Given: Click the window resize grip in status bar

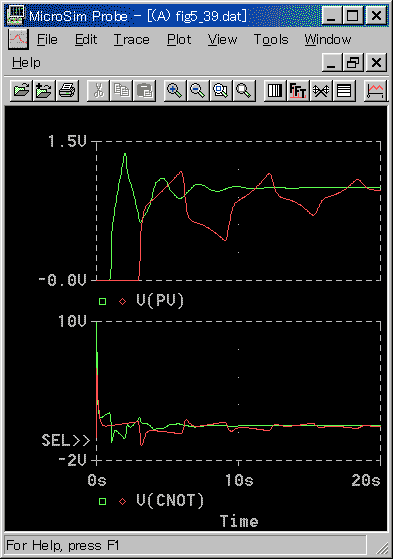Looking at the screenshot, I should [382, 547].
